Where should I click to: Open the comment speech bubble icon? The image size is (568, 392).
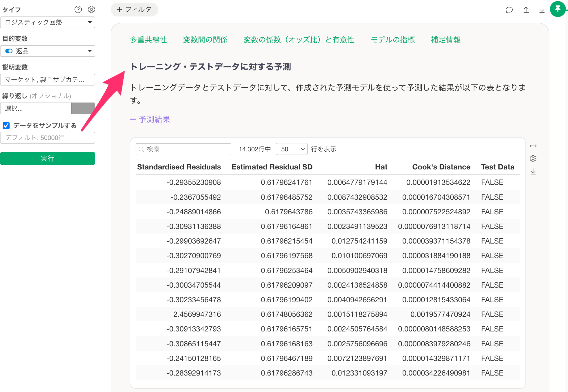509,10
